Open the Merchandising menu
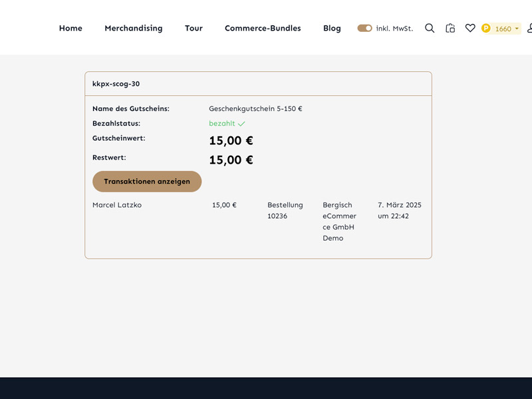 (134, 28)
